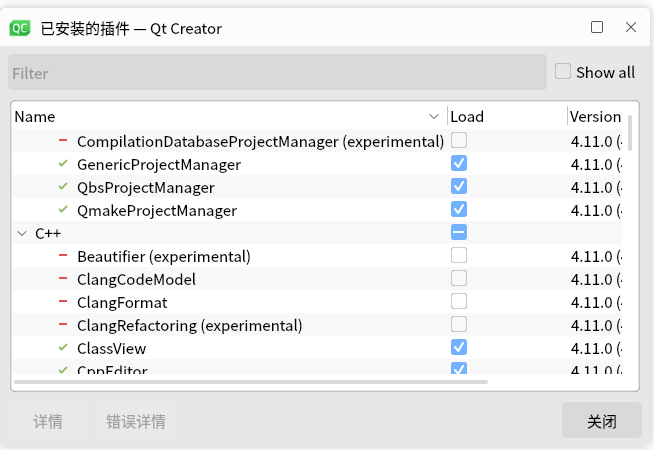
Task: Click red dash icon beside ClangFormat
Action: pyautogui.click(x=63, y=301)
